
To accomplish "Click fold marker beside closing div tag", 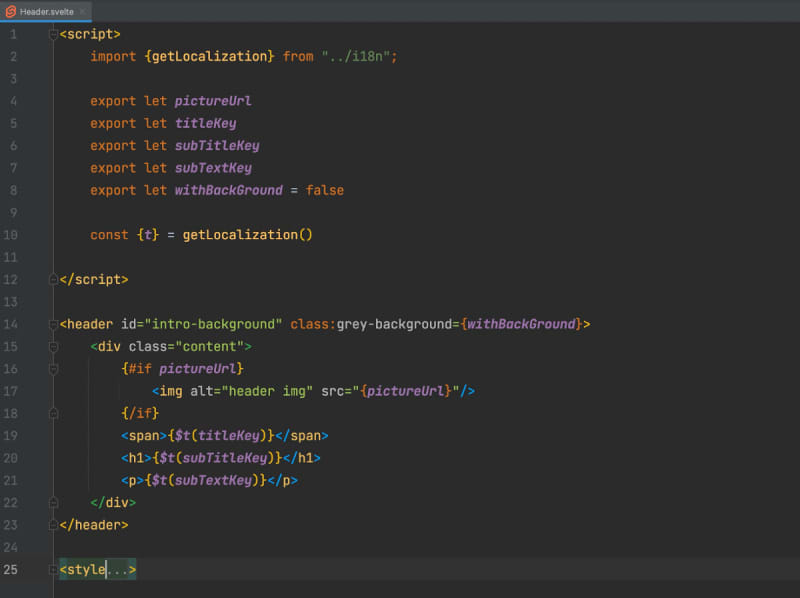I will (x=53, y=502).
